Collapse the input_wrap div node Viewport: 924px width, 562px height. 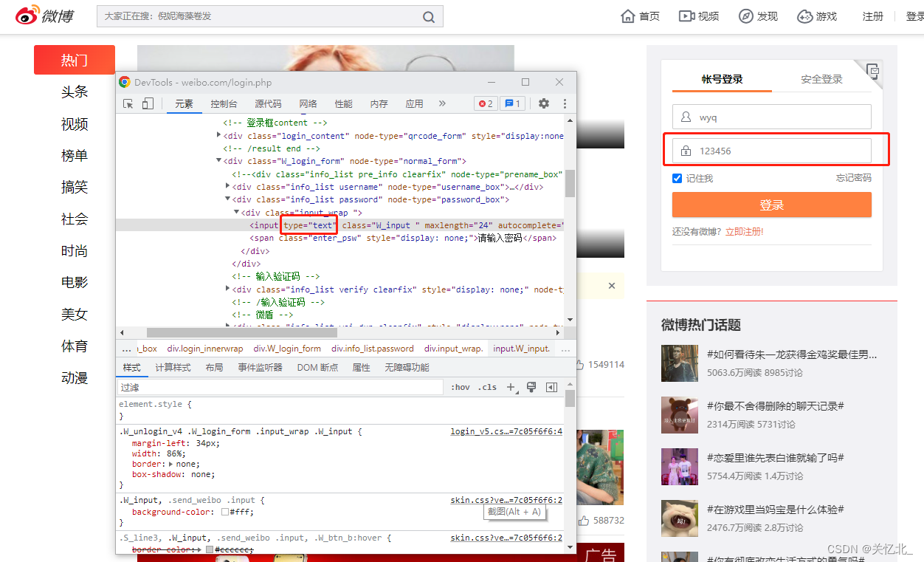(x=236, y=212)
